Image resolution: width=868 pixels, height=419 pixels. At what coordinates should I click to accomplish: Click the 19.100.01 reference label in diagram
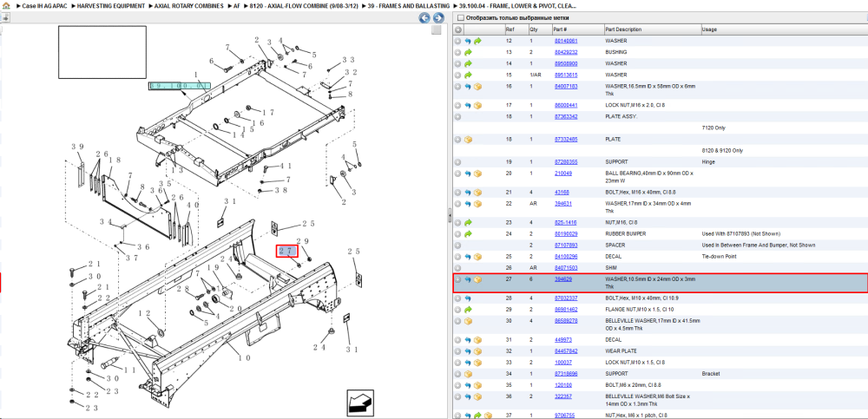(180, 86)
